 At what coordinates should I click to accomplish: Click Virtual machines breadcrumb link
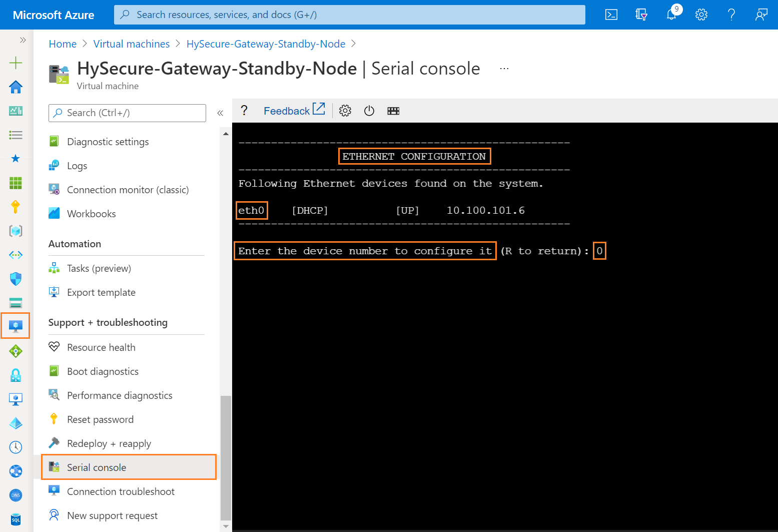pyautogui.click(x=132, y=44)
